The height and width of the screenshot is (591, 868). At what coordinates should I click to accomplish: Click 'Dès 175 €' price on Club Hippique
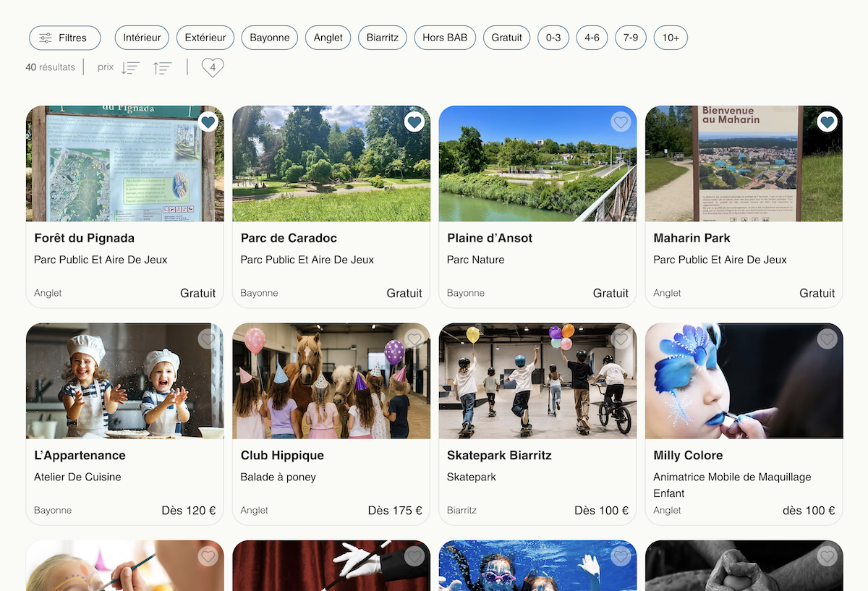click(x=395, y=510)
